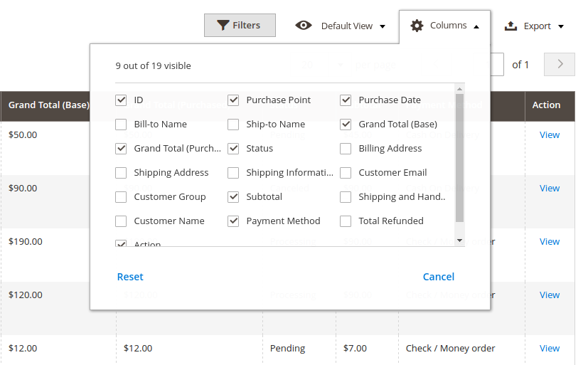This screenshot has height=365, width=588.
Task: Enable the Billing Address column
Action: [x=346, y=149]
